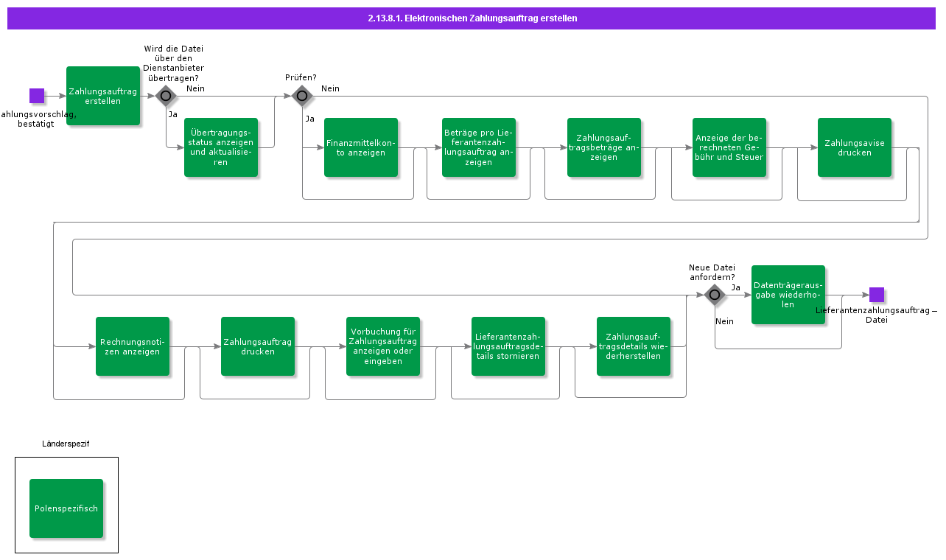946x560 pixels.
Task: Select the 'Wird die Datei über den Dienstanbieter übertragen?' gateway
Action: pyautogui.click(x=166, y=96)
